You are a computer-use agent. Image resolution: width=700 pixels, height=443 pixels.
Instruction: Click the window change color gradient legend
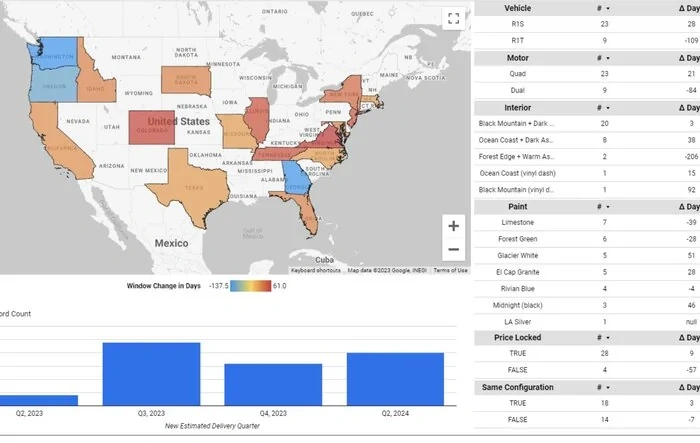[x=250, y=286]
